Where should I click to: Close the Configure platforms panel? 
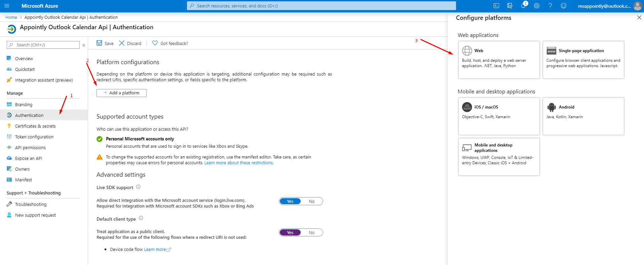pos(639,17)
